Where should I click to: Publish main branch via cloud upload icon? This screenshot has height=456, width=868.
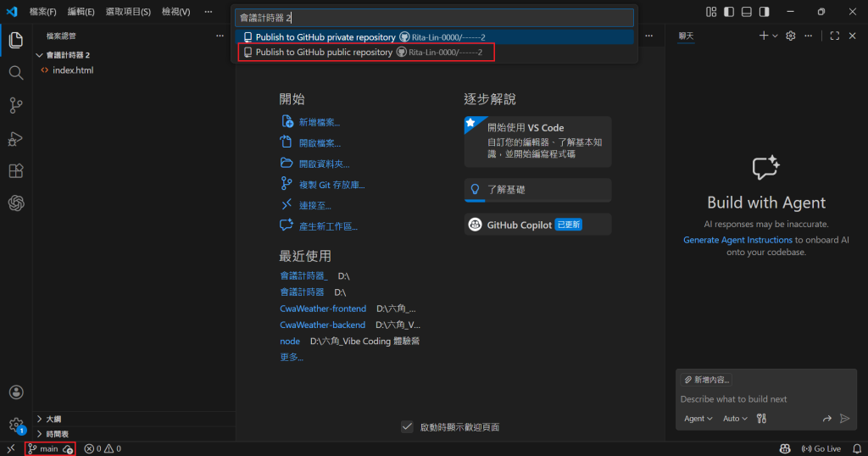click(x=68, y=448)
